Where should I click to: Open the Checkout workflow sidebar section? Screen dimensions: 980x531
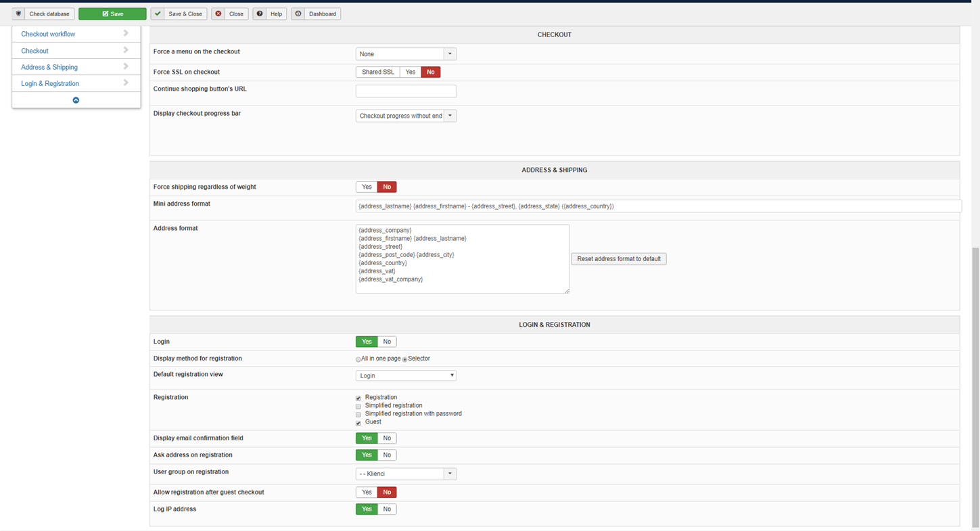(76, 34)
